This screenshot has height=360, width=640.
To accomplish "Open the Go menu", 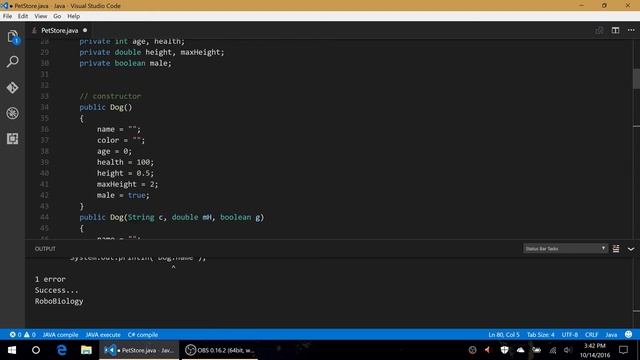I will (57, 16).
